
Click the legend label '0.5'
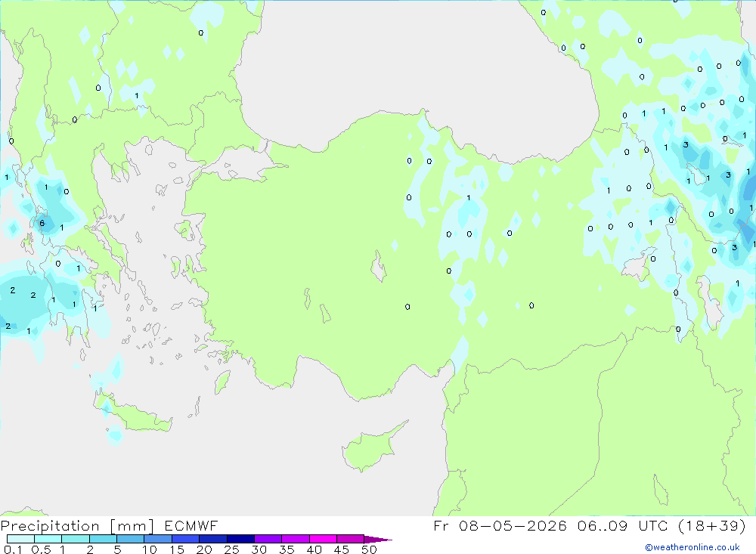click(x=41, y=549)
